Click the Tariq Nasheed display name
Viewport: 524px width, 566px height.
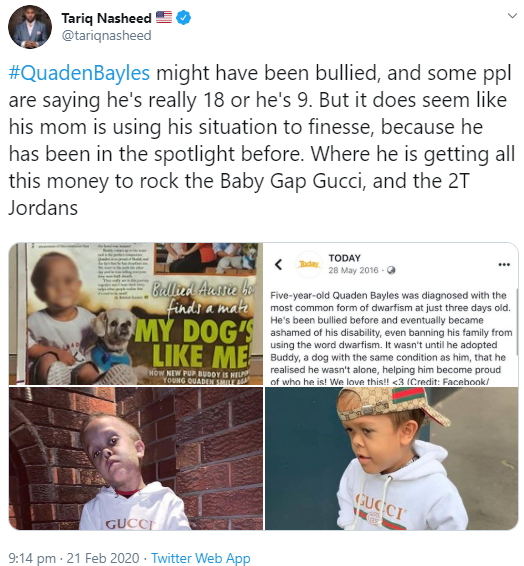[x=106, y=18]
